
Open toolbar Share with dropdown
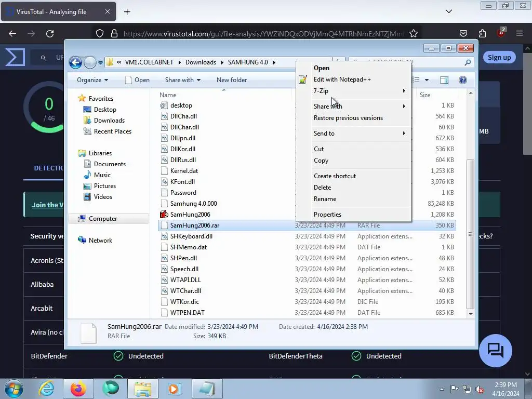point(183,79)
